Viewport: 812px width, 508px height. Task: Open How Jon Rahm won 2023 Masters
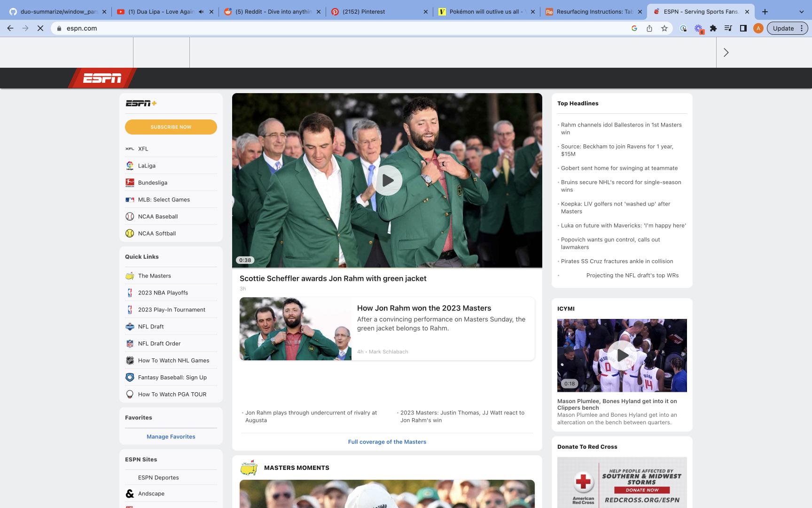[424, 308]
